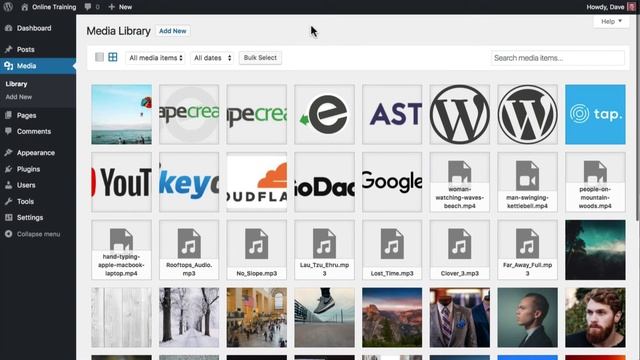Select the Rooftops_Audio.mp3 audio file
640x360 pixels.
coord(189,250)
